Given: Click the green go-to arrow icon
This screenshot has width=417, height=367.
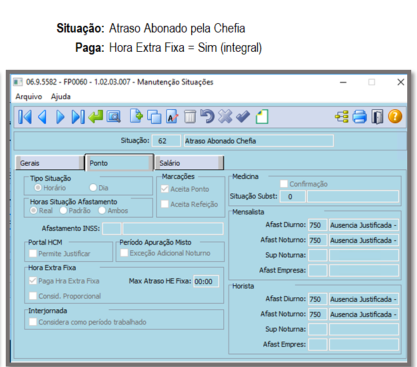Looking at the screenshot, I should 96,117.
